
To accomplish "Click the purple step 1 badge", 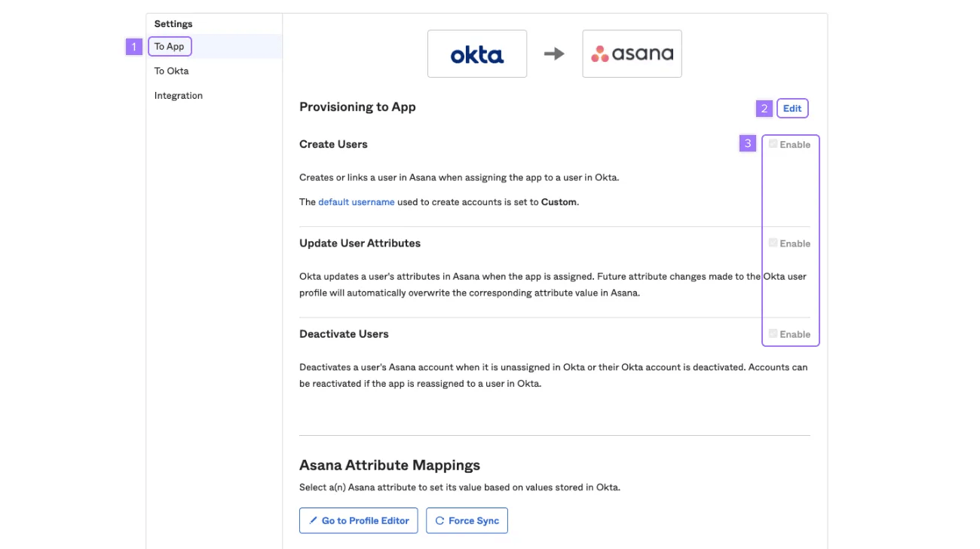I will point(133,47).
